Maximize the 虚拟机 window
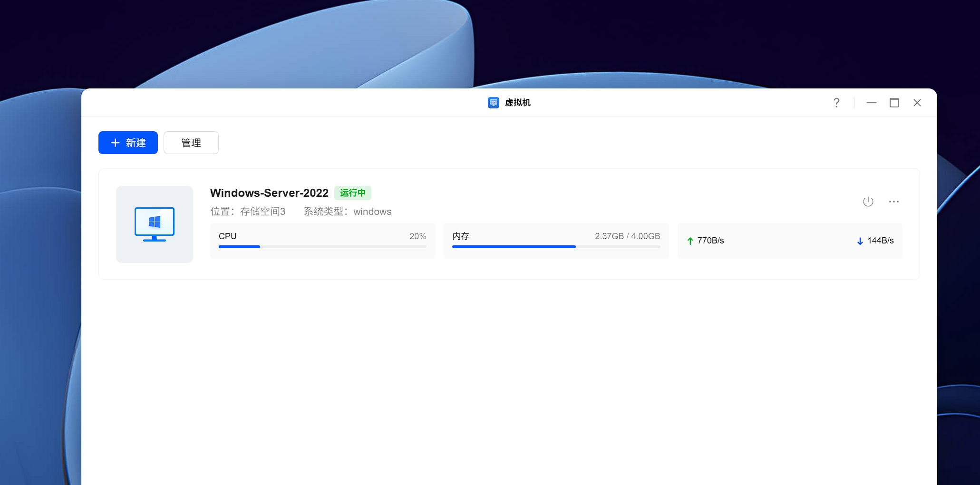980x485 pixels. point(894,103)
